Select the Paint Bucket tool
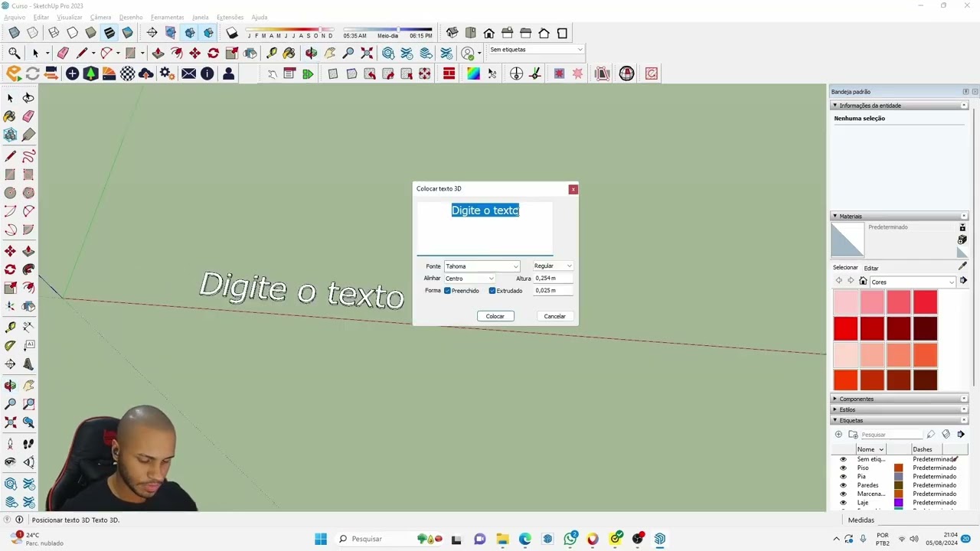The width and height of the screenshot is (980, 551). [10, 116]
